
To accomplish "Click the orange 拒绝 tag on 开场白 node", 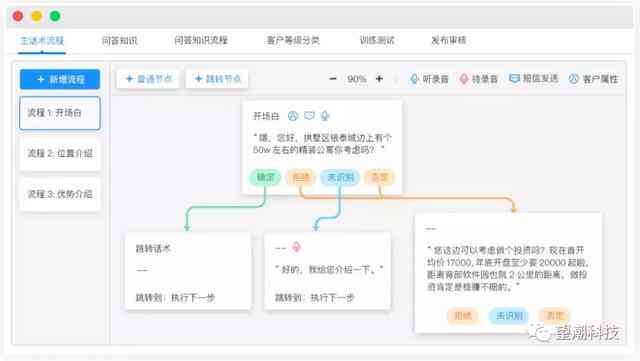I will click(301, 177).
